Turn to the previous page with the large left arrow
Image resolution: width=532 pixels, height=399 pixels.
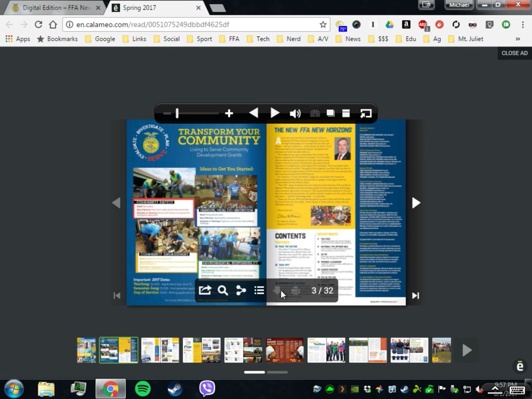(x=116, y=203)
